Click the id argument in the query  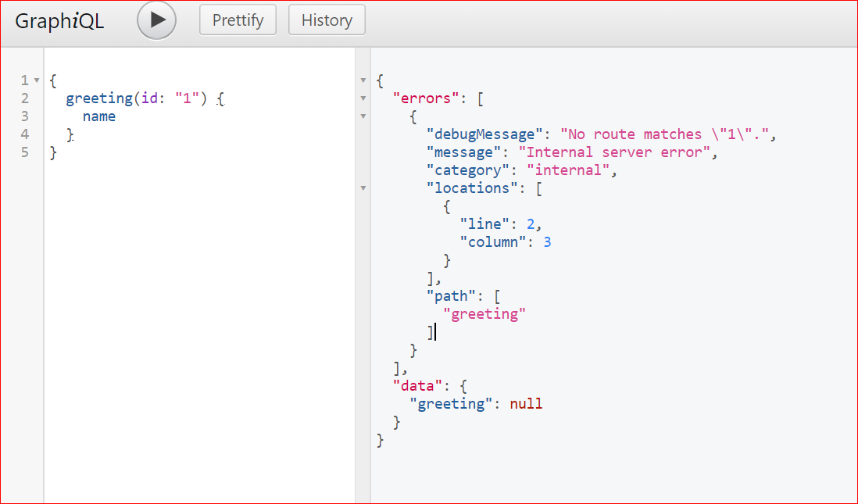point(149,98)
